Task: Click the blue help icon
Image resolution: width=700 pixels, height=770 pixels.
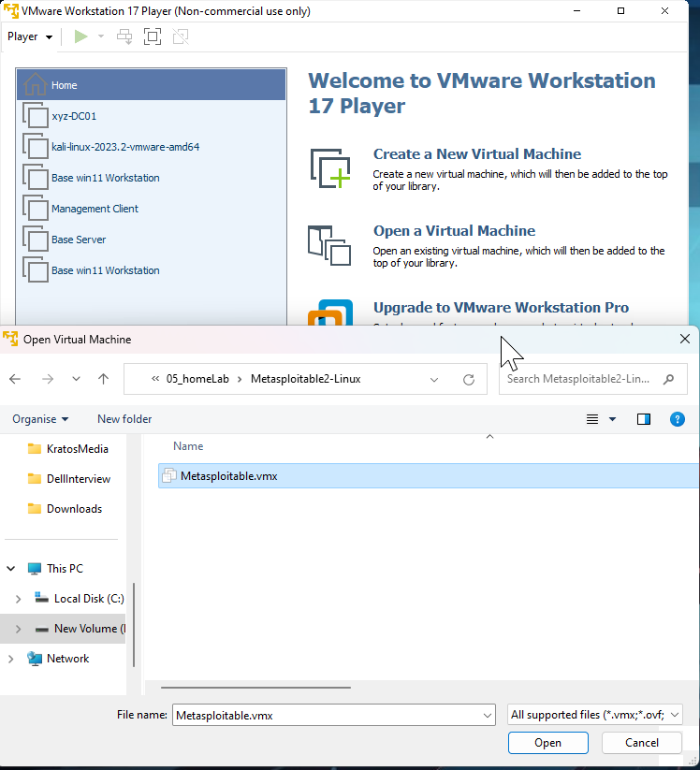Action: pos(678,419)
